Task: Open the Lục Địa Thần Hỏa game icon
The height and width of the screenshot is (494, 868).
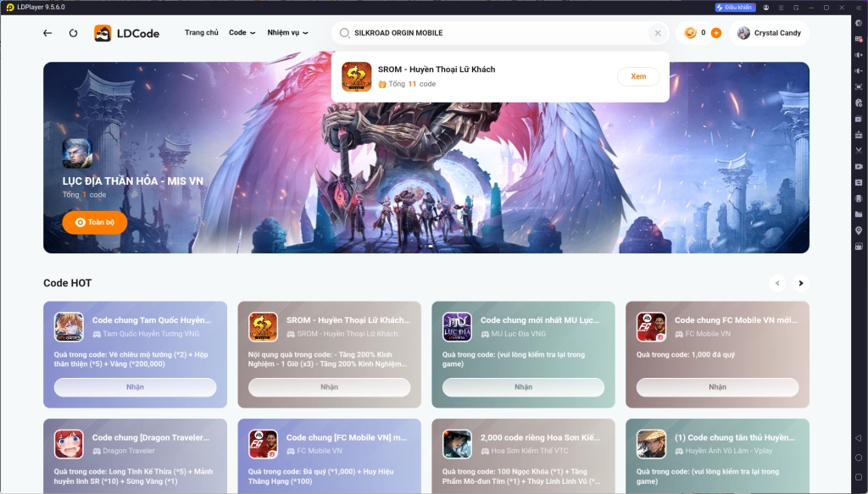Action: [x=77, y=153]
